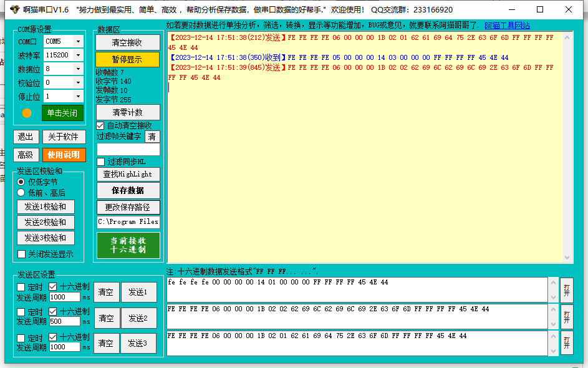Click 发送2 to send the second message
This screenshot has width=588, height=368.
click(138, 318)
